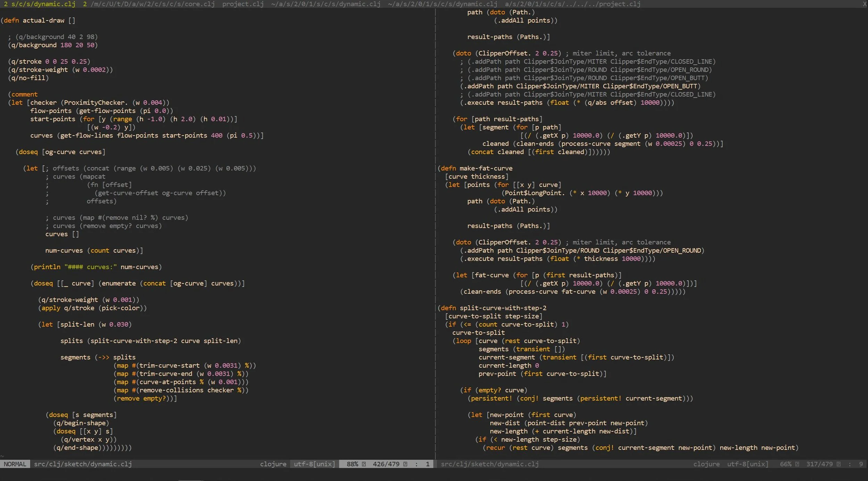Click right pane statusline file path
The image size is (868, 481).
click(490, 464)
